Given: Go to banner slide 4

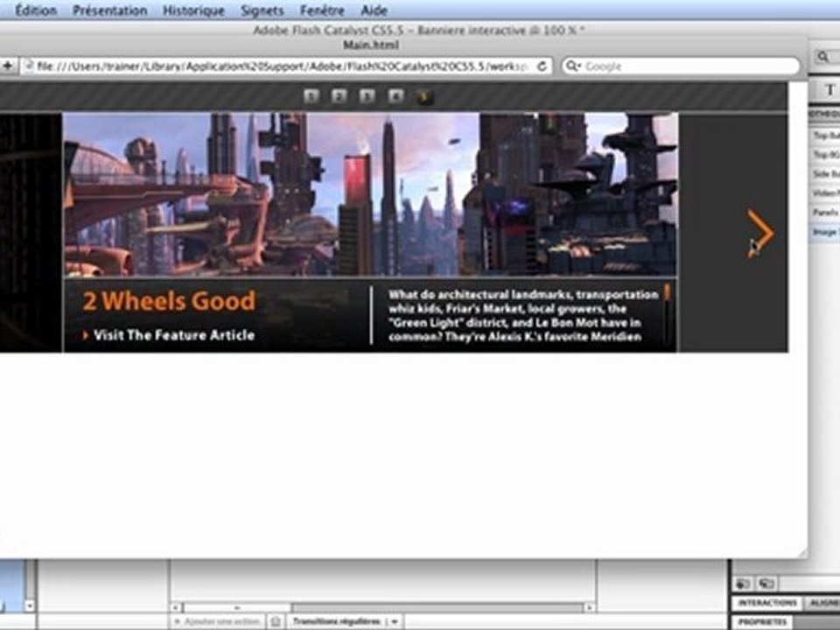Looking at the screenshot, I should 395,96.
